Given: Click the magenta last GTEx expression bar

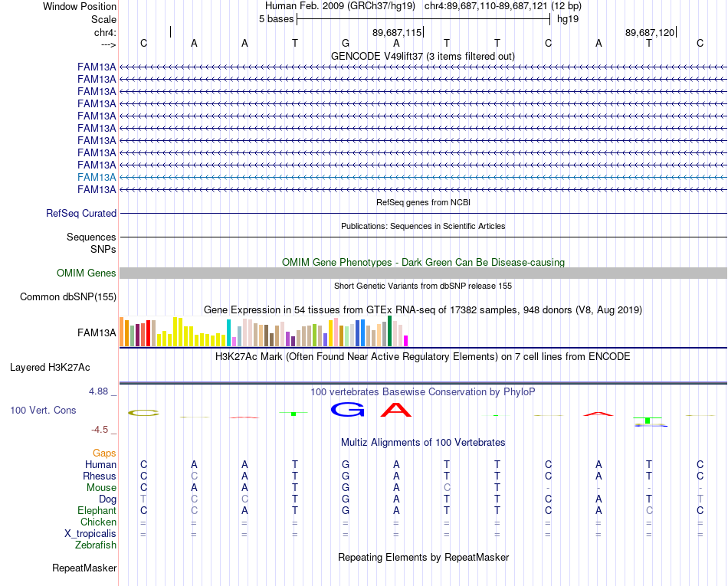Looking at the screenshot, I should click(x=405, y=341).
